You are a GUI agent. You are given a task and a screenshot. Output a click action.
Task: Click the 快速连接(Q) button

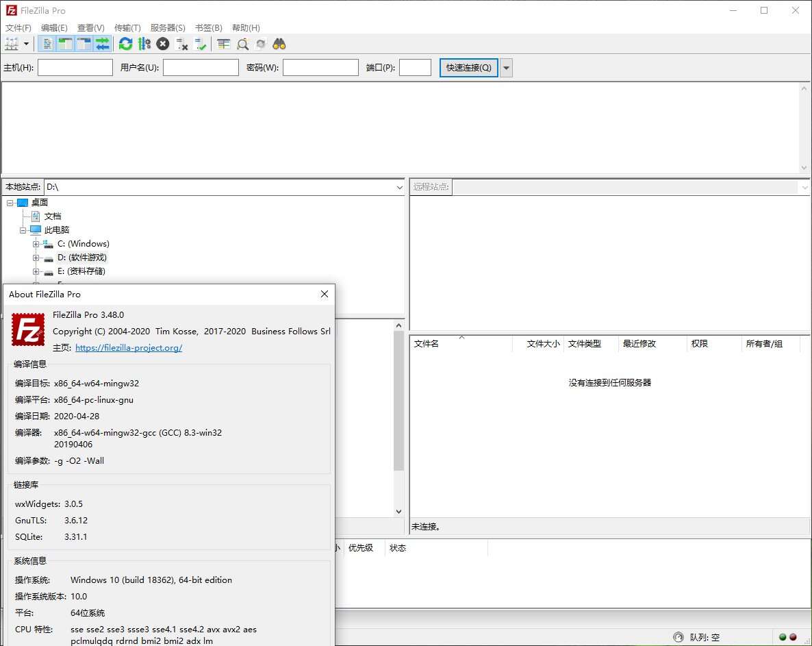[x=468, y=67]
